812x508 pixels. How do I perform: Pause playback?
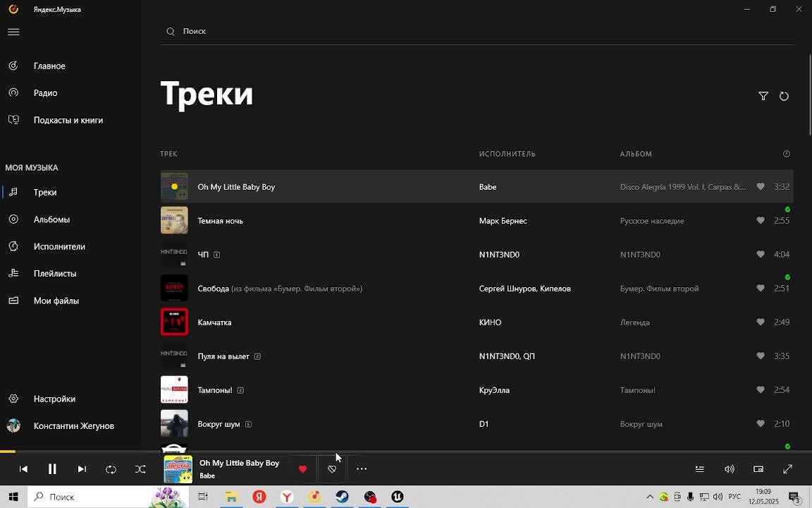(x=52, y=469)
